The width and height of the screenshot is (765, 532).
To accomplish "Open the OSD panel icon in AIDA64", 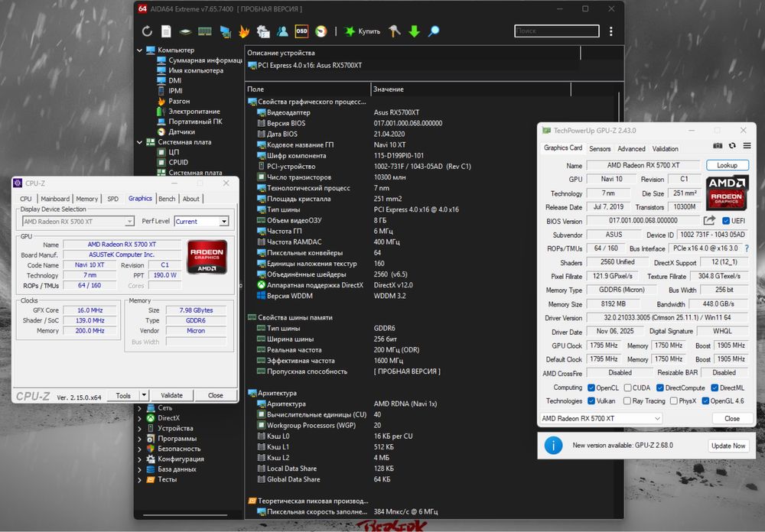I will point(301,31).
